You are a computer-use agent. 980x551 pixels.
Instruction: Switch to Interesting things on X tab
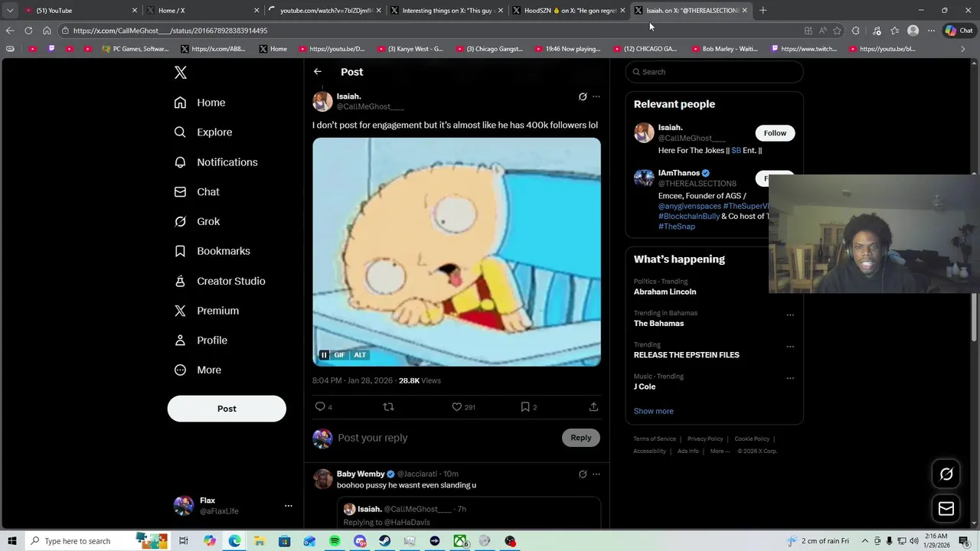(447, 11)
